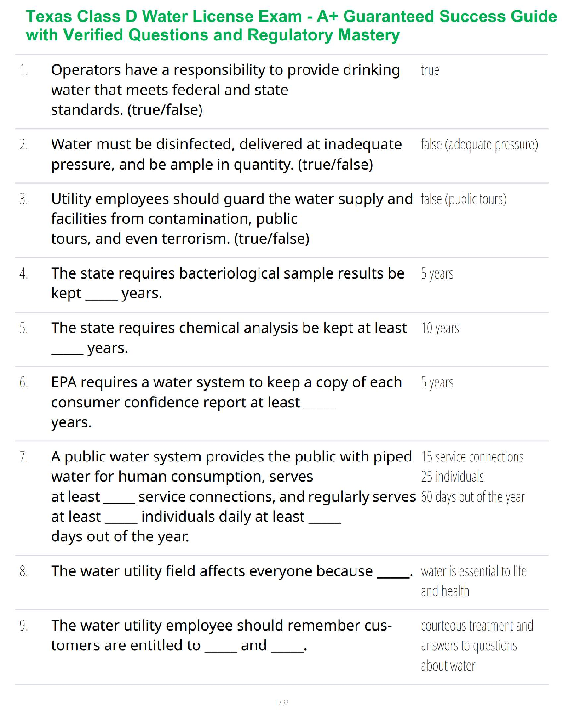Image resolution: width=563 pixels, height=728 pixels.
Task: Click the consumer confidence report question
Action: click(x=226, y=402)
